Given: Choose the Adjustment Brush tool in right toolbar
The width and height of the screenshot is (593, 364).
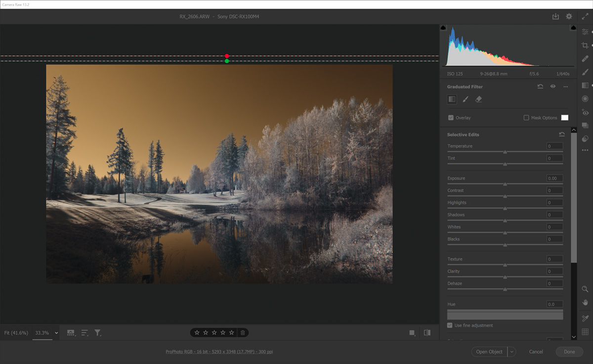Looking at the screenshot, I should click(x=585, y=72).
